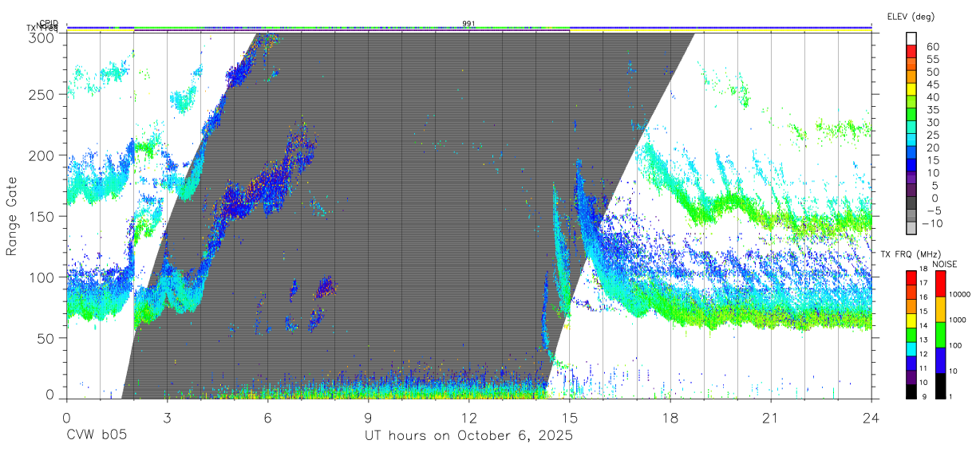Click the '300' range gate tick label
The width and height of the screenshot is (980, 452).
[x=41, y=37]
